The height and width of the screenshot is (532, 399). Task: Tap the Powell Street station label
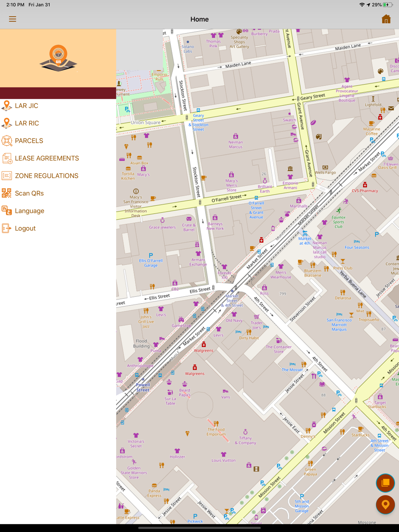click(143, 388)
